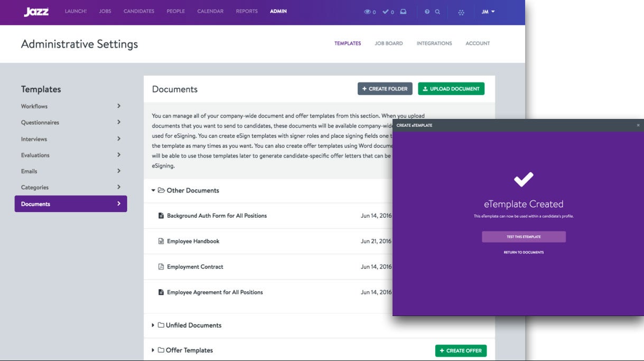Image resolution: width=644 pixels, height=361 pixels.
Task: Click the Other Documents open folder icon
Action: tap(161, 190)
